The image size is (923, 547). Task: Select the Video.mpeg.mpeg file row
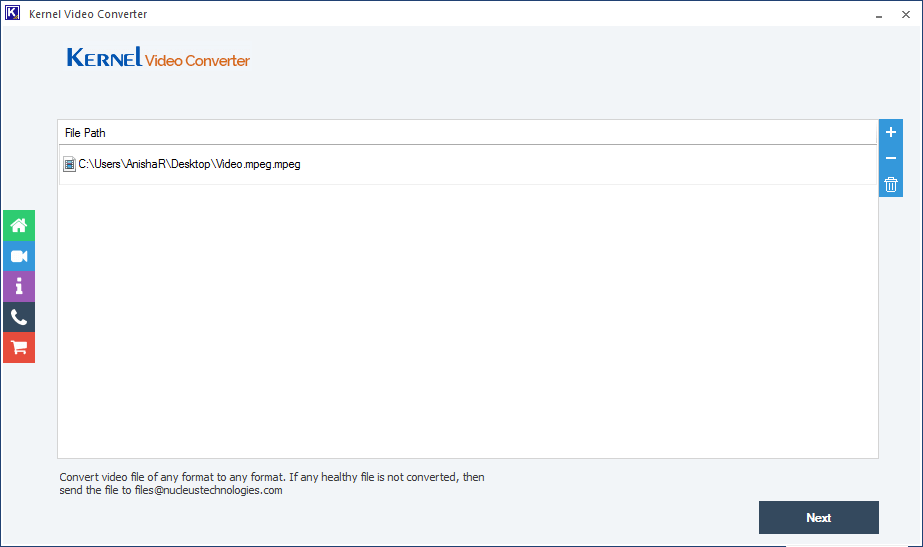[468, 164]
